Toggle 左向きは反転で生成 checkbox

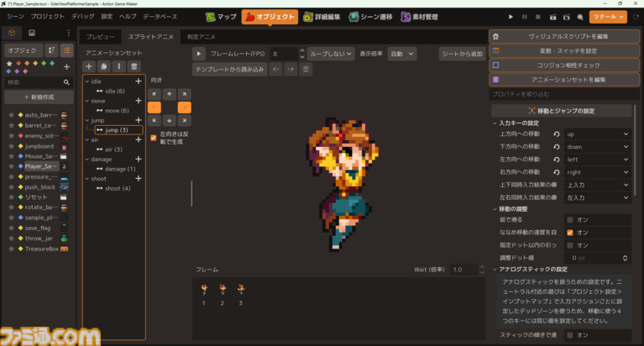point(154,138)
